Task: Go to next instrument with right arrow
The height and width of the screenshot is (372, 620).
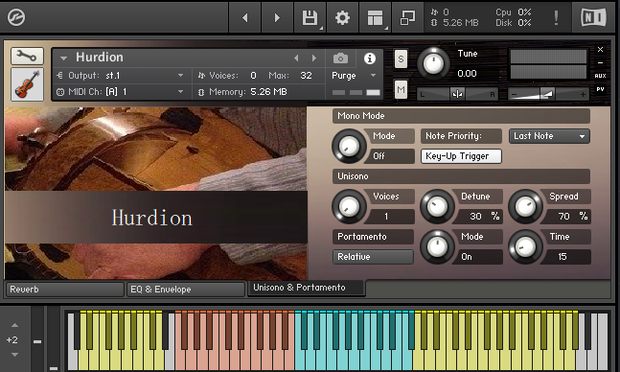Action: 277,17
